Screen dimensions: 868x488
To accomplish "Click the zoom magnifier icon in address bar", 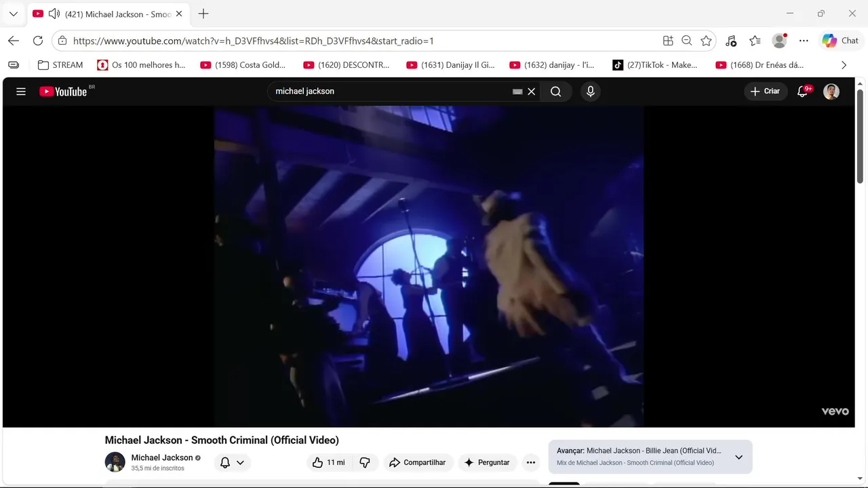I will click(x=687, y=41).
